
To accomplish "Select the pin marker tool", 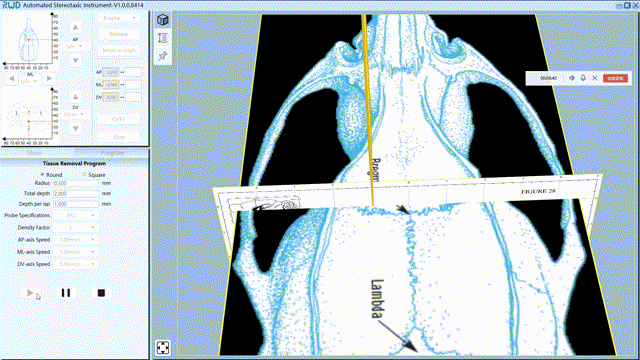I will click(x=163, y=56).
